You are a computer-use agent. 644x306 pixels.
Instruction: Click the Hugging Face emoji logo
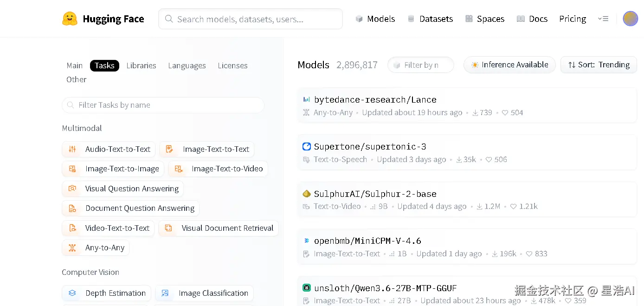pos(70,19)
